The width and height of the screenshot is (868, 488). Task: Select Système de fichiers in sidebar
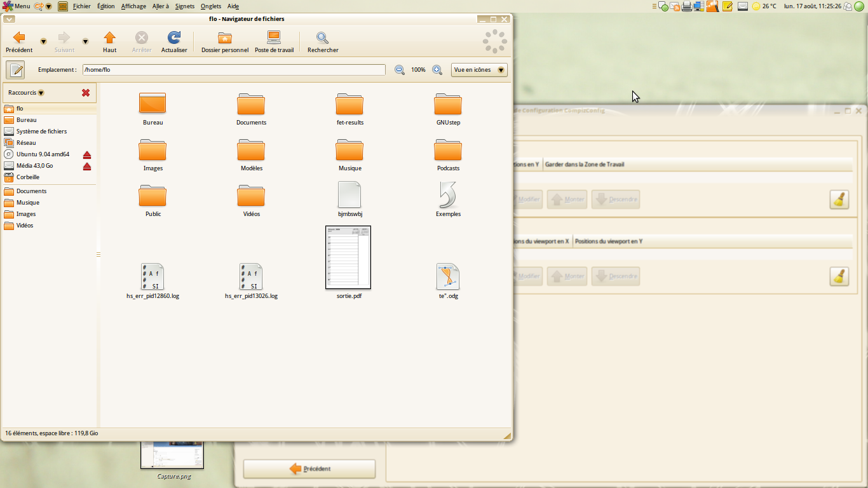tap(41, 132)
